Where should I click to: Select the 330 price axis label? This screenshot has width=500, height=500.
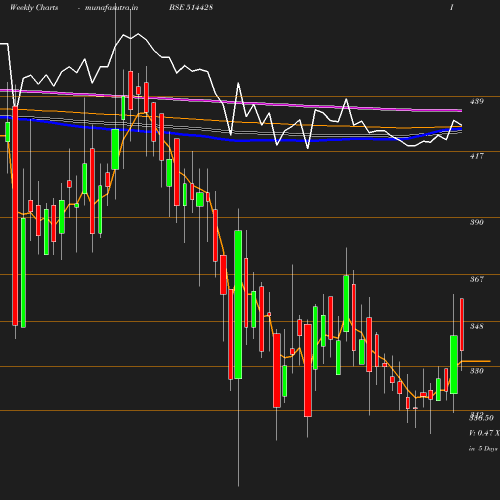coord(477,371)
